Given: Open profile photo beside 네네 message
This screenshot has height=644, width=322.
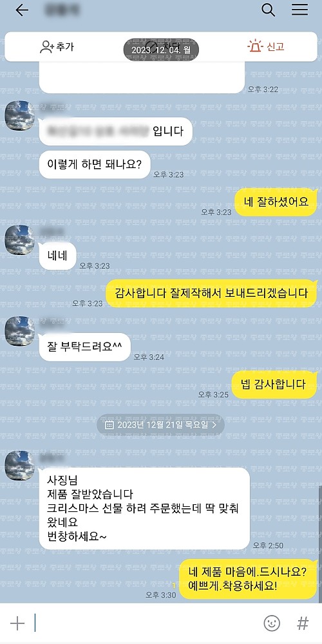Looking at the screenshot, I should tap(19, 240).
